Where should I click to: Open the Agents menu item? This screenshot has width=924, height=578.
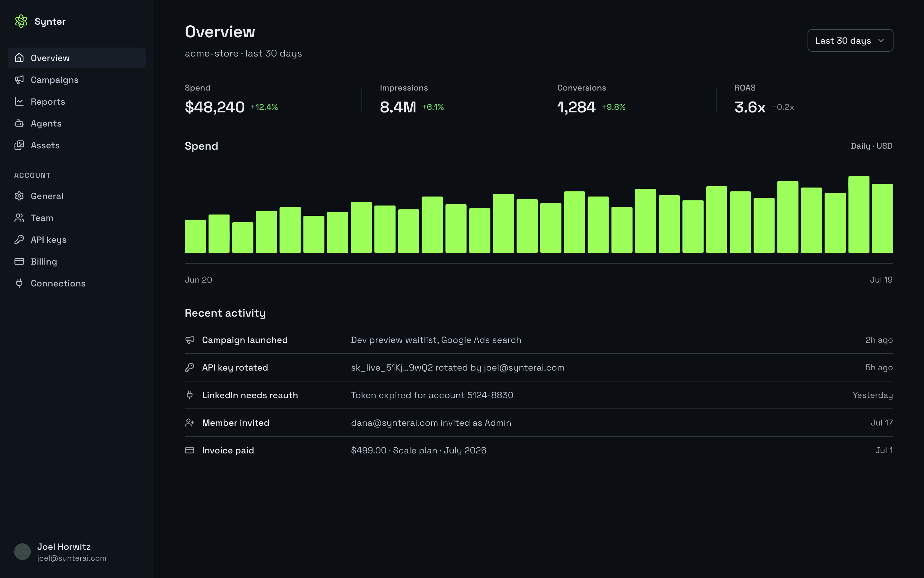(x=77, y=123)
